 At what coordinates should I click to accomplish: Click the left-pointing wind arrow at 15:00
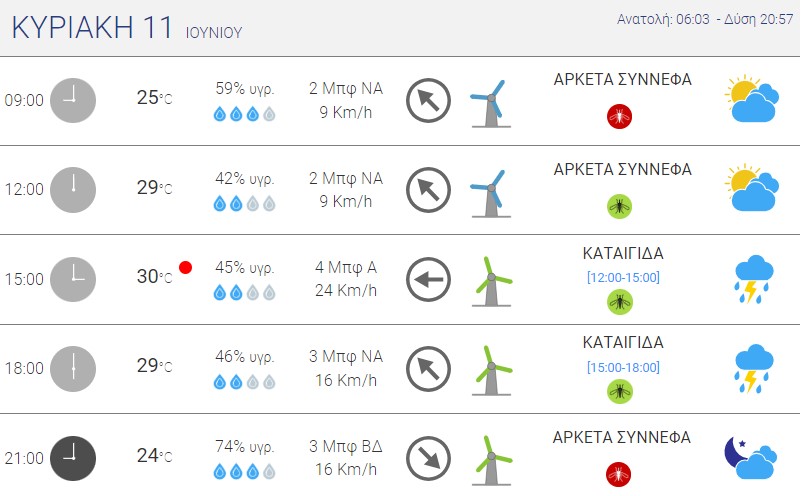pyautogui.click(x=428, y=280)
